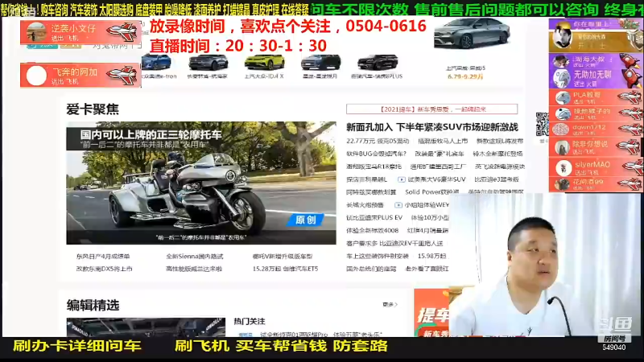This screenshot has height=362, width=644.
Task: Open 国外总统们的座驾 link
Action: [x=371, y=269]
